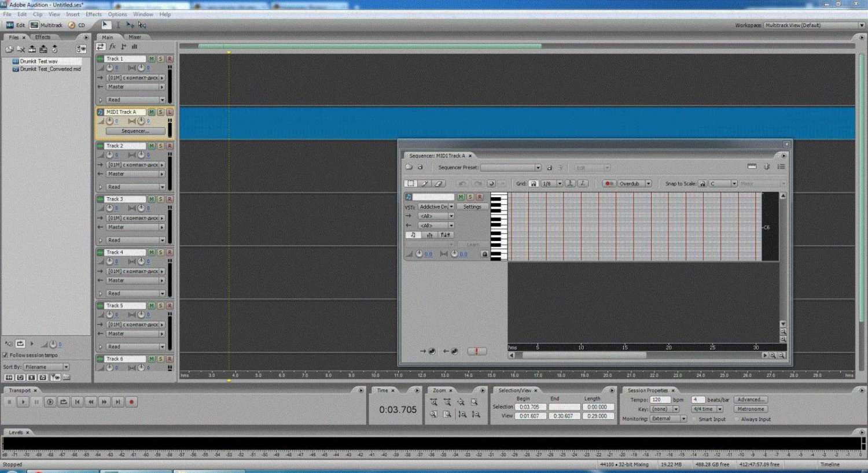Screen dimensions: 868x473
Task: Click the Tempo value field
Action: click(x=660, y=400)
